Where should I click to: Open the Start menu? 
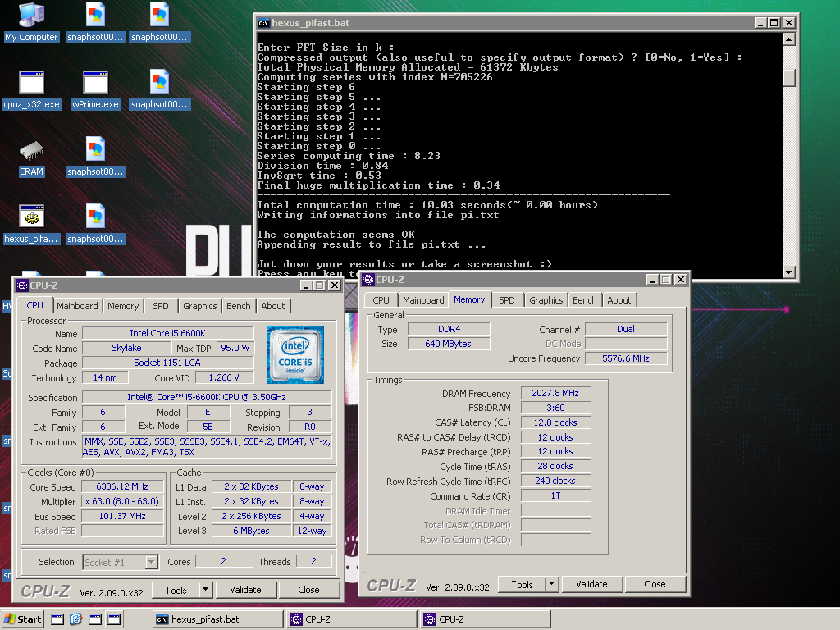pos(22,619)
